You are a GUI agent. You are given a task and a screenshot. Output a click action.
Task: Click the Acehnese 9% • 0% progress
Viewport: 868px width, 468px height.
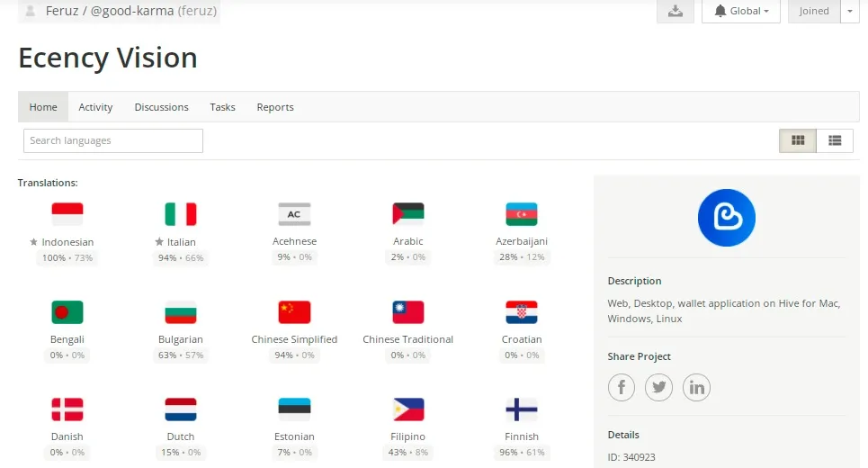(x=294, y=257)
